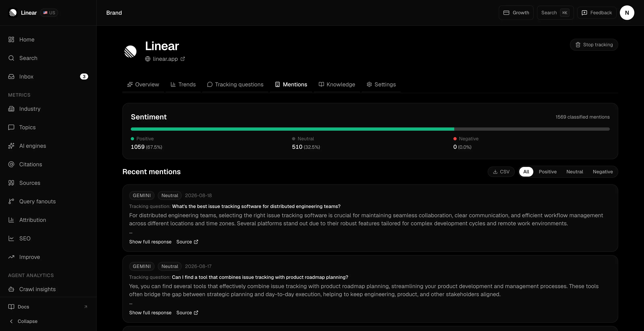Click the Negative sentiment red legend dot
This screenshot has height=331, width=644.
click(x=455, y=139)
